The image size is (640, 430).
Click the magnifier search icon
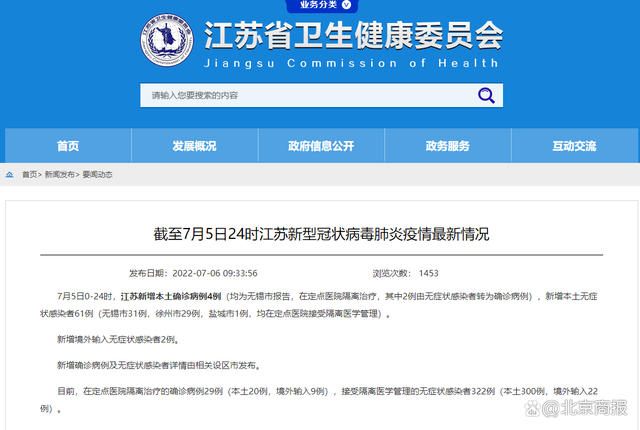click(x=486, y=95)
